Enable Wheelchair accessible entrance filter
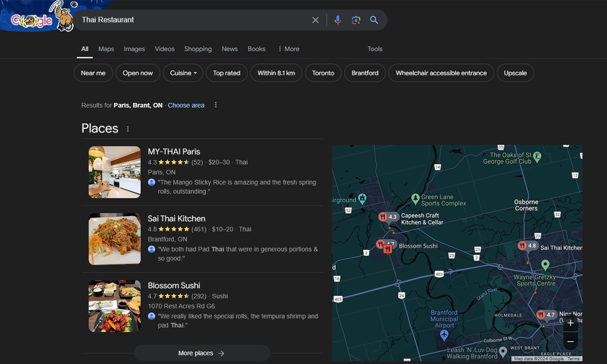This screenshot has width=607, height=364. click(441, 73)
